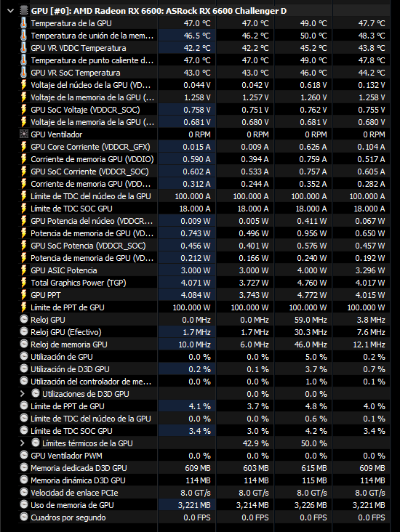Image resolution: width=400 pixels, height=532 pixels.
Task: Select the GPU Ventilador sensor label
Action: (57, 134)
